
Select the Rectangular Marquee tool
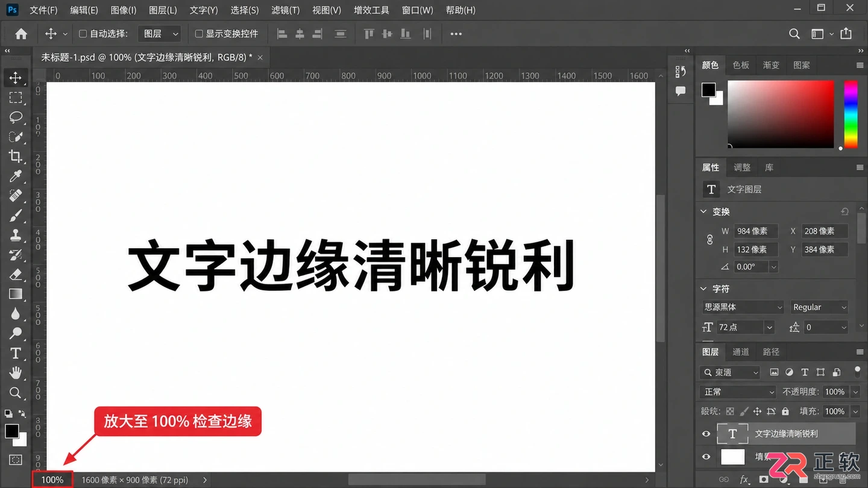click(x=16, y=97)
